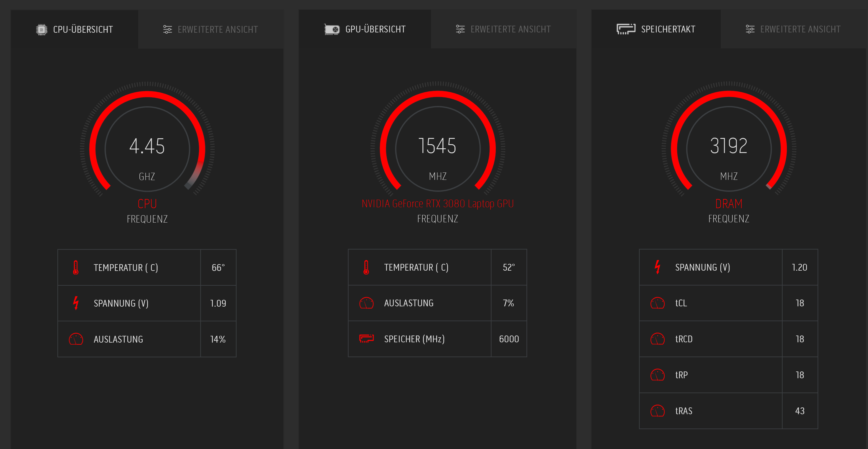This screenshot has width=868, height=449.
Task: Click the CPU Auslastung 14% value
Action: 218,339
